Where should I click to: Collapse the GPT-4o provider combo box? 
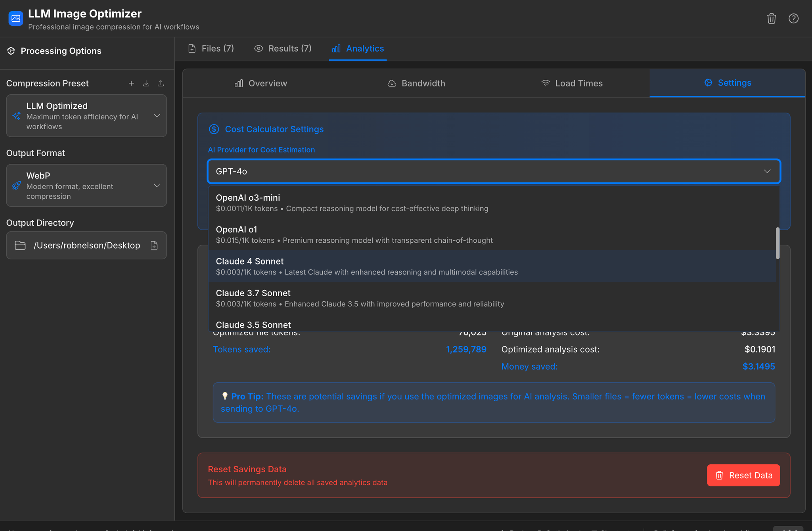(x=494, y=171)
